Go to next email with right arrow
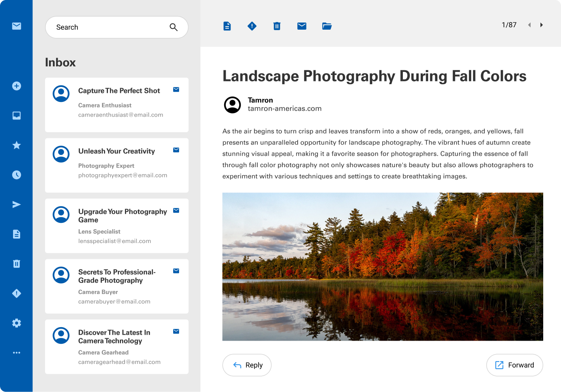The image size is (561, 392). tap(542, 25)
